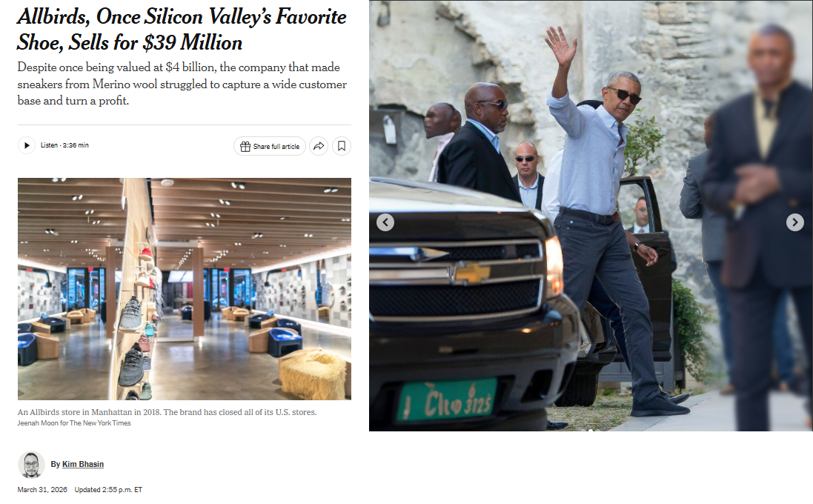Select the carousel position dot below the photo
Screen dimensions: 813x504
[x=591, y=431]
